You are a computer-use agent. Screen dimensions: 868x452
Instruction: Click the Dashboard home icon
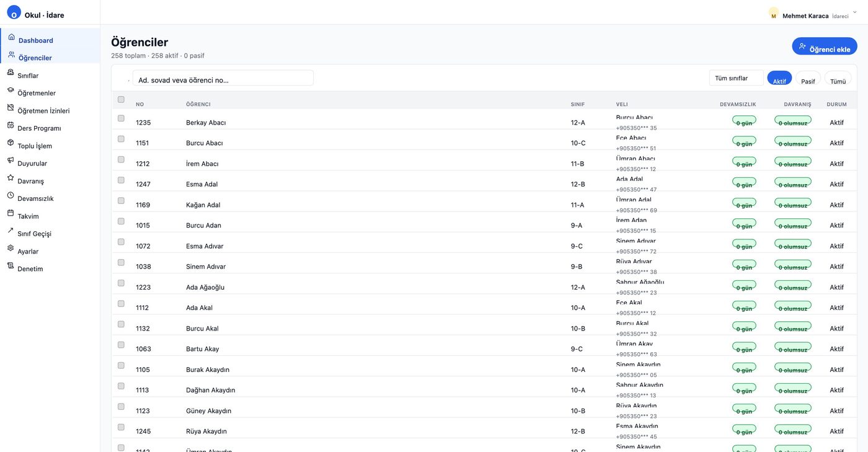11,37
